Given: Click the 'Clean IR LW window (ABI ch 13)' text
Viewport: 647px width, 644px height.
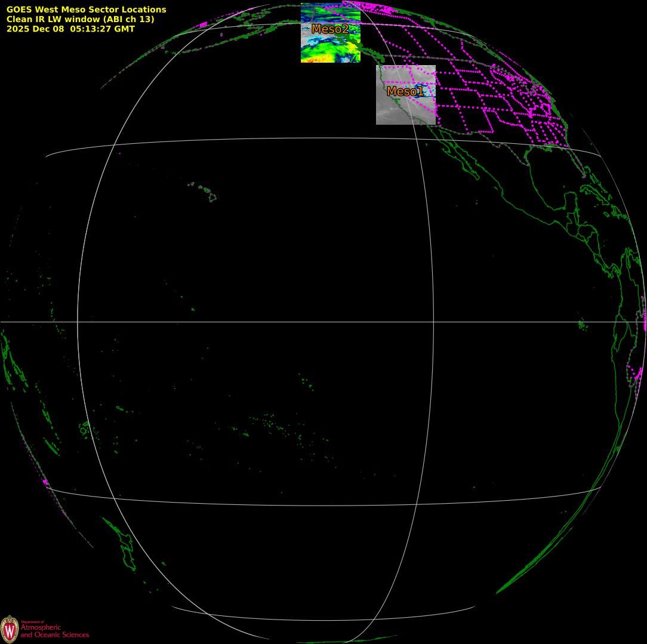Looking at the screenshot, I should [x=80, y=19].
